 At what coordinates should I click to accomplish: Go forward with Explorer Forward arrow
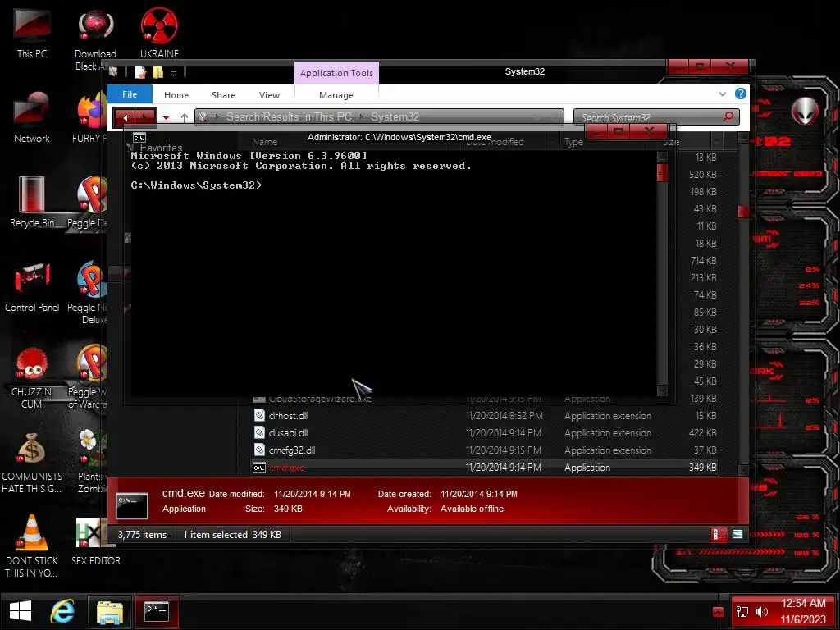(145, 117)
